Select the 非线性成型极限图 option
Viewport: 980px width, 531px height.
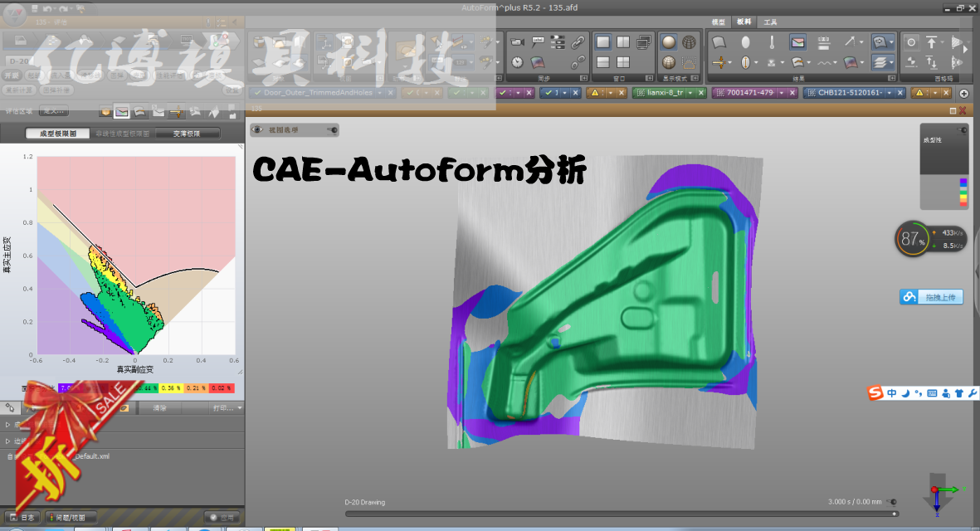tap(122, 133)
